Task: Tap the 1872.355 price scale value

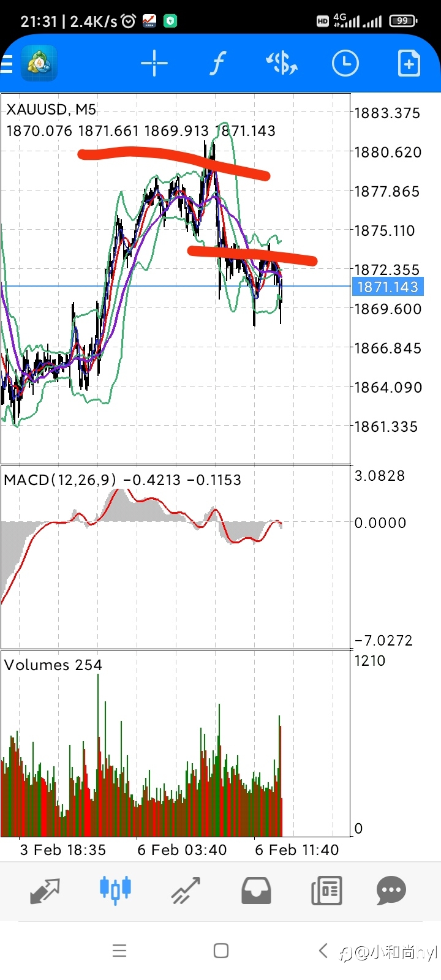Action: pos(388,270)
